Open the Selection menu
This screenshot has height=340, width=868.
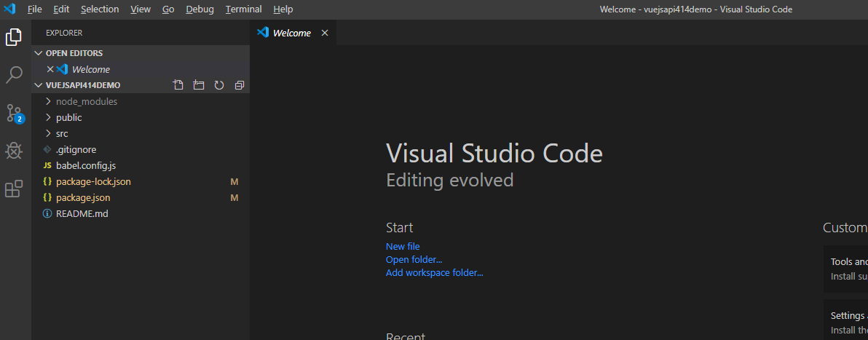[x=100, y=9]
